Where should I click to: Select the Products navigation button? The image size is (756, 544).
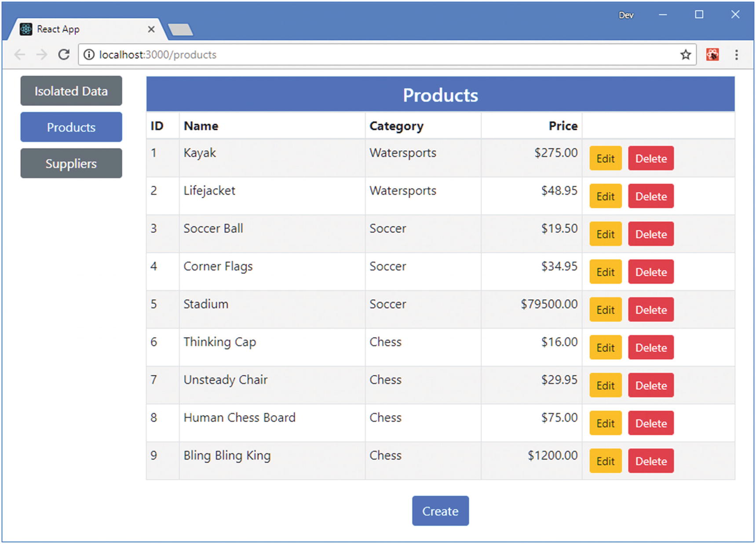[x=71, y=127]
